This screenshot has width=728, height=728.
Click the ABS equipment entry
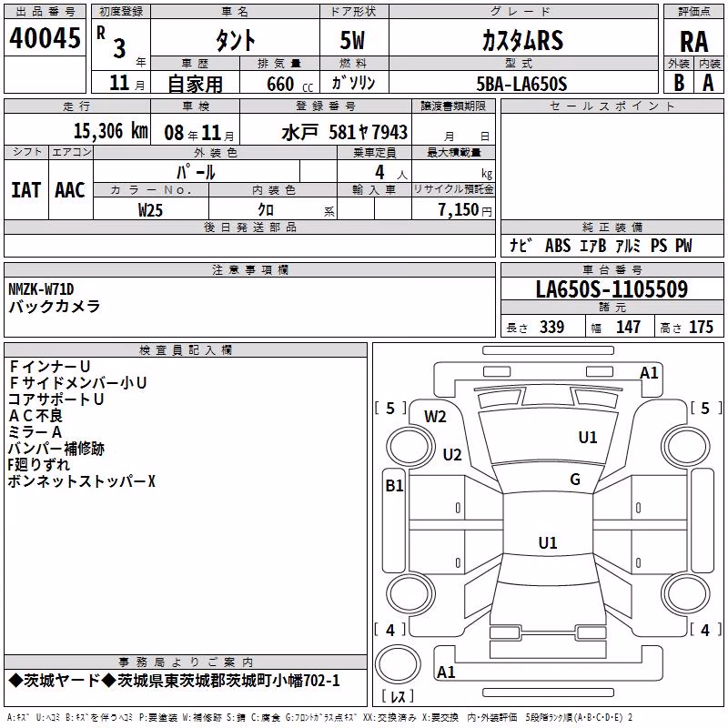pos(558,246)
